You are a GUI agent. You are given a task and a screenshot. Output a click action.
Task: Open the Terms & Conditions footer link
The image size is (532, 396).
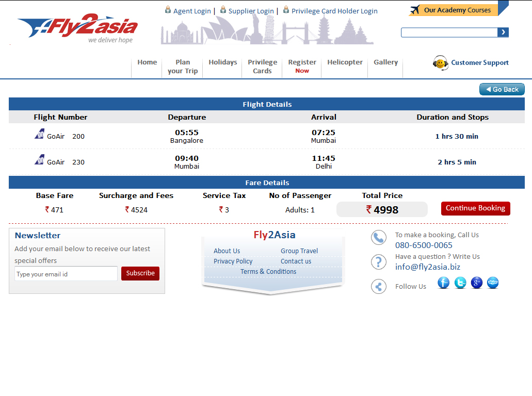click(268, 272)
